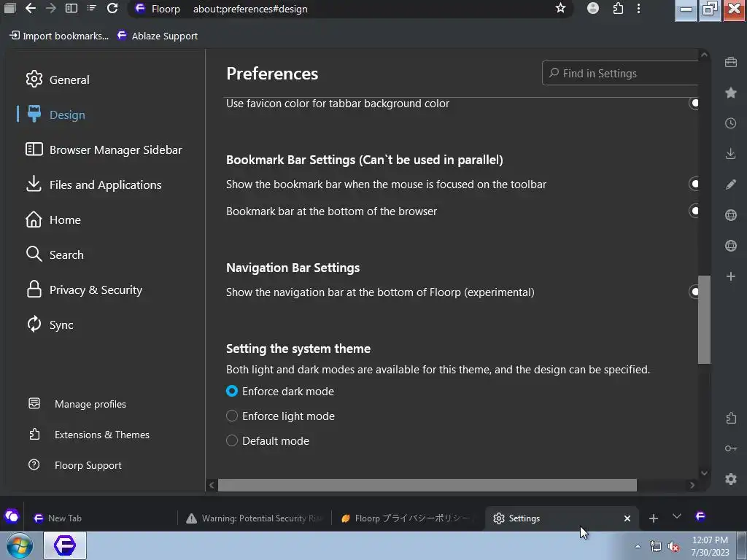Open add-ons puzzle icon in right sidebar
The width and height of the screenshot is (747, 560).
731,418
